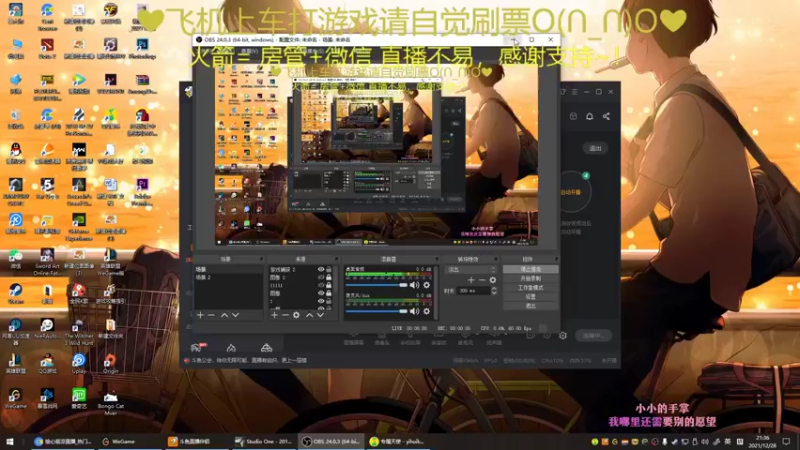This screenshot has height=450, width=800.
Task: Switch to Studio One in the taskbar
Action: coord(263,441)
